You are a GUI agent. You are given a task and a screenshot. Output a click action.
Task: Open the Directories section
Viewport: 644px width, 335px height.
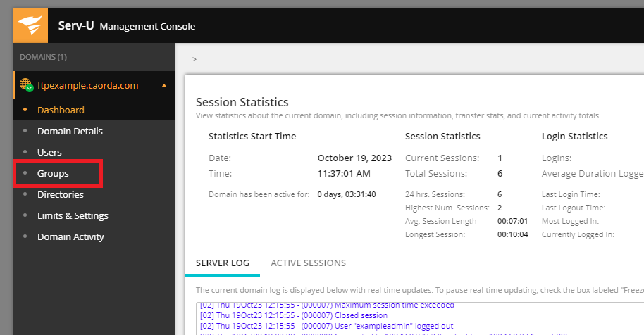tap(61, 194)
